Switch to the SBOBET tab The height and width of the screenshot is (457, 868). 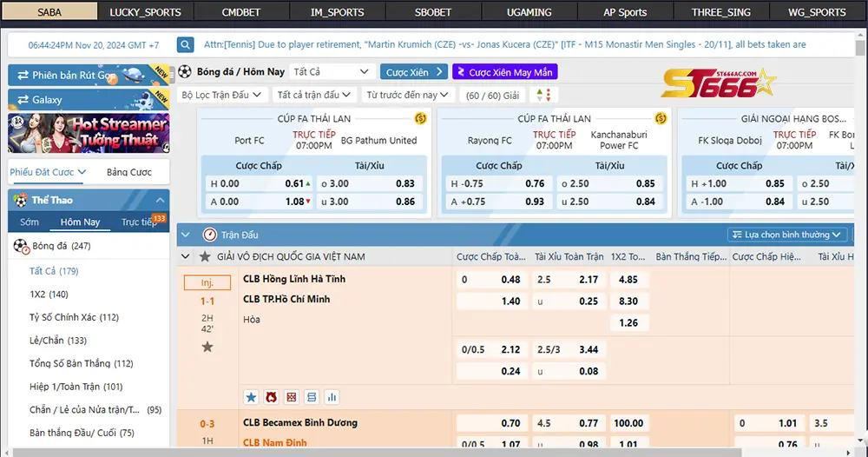click(433, 12)
